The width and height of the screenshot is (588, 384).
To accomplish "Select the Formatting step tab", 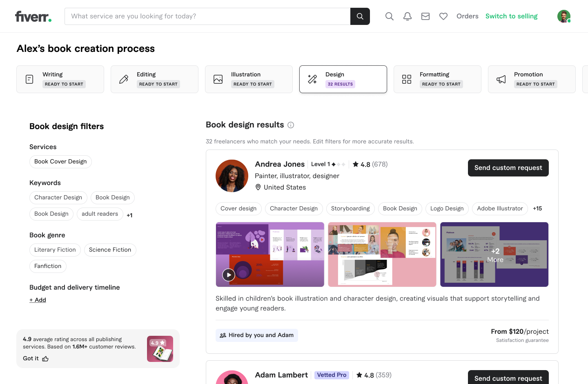I will tap(437, 79).
